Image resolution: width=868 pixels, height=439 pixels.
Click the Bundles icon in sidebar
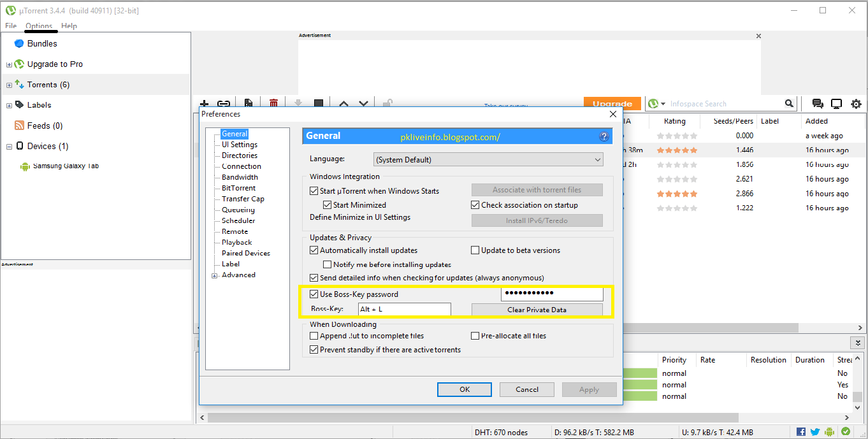[x=19, y=43]
